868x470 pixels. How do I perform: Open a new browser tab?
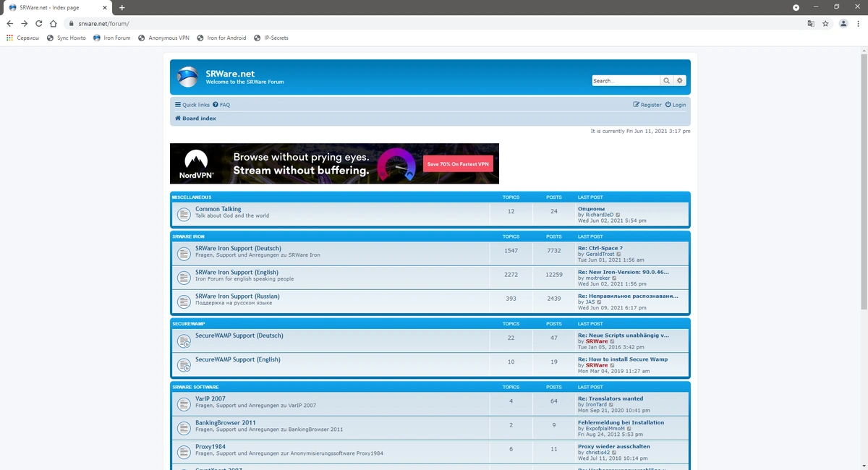pos(122,7)
